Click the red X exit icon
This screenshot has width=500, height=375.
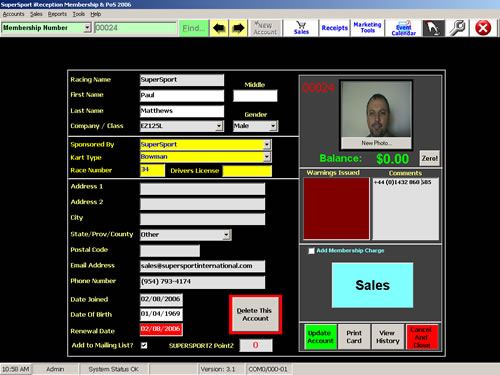[483, 28]
